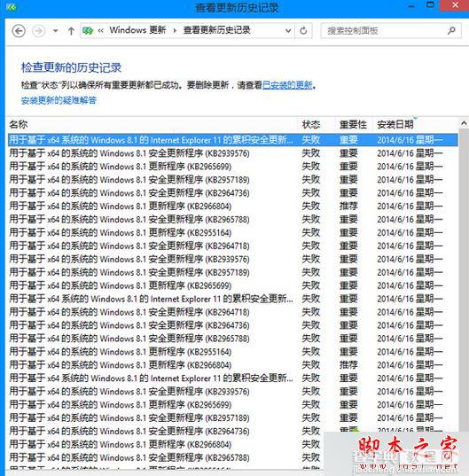Image resolution: width=469 pixels, height=476 pixels.
Task: Sort by the 名称 column header
Action: click(19, 124)
